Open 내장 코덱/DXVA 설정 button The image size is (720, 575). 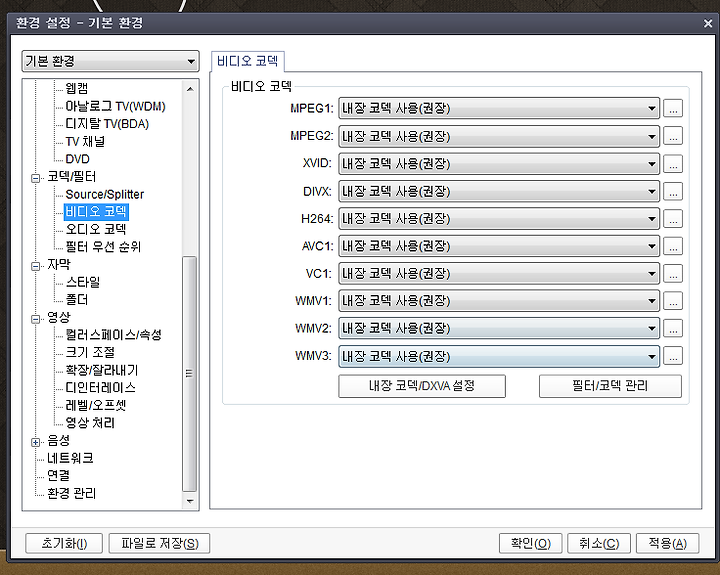[422, 386]
